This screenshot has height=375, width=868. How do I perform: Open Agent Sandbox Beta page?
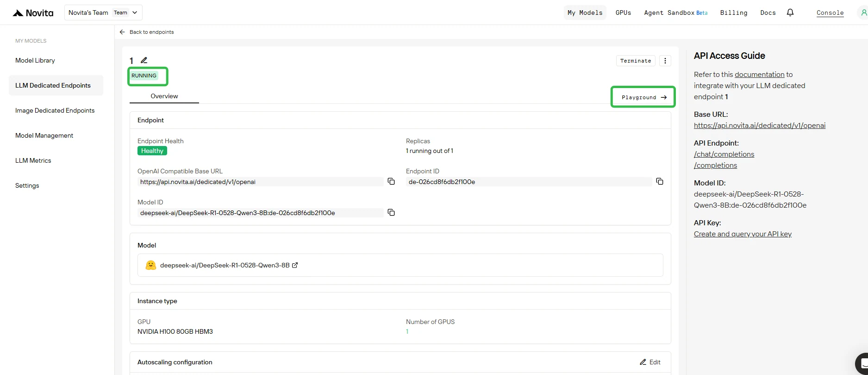click(675, 13)
